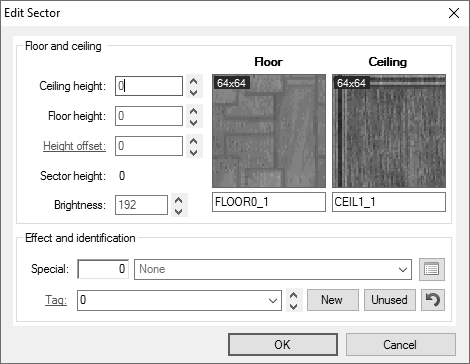470x364 pixels.
Task: Click the Cancel button
Action: point(401,345)
